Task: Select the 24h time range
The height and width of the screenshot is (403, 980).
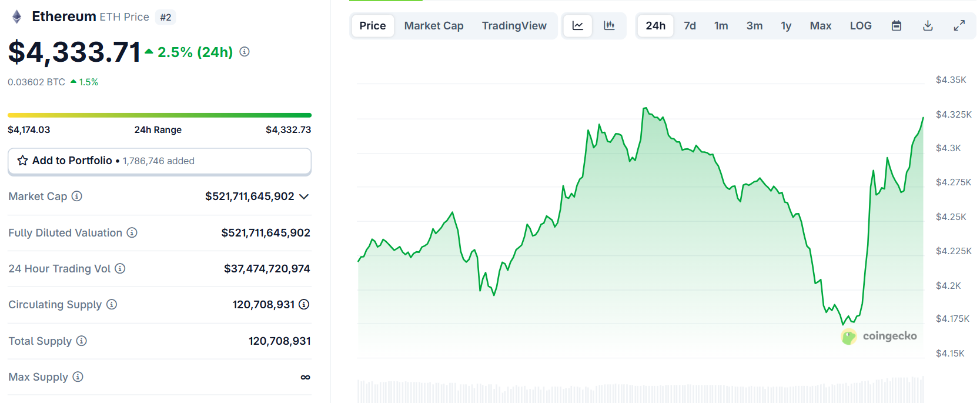Action: coord(655,26)
